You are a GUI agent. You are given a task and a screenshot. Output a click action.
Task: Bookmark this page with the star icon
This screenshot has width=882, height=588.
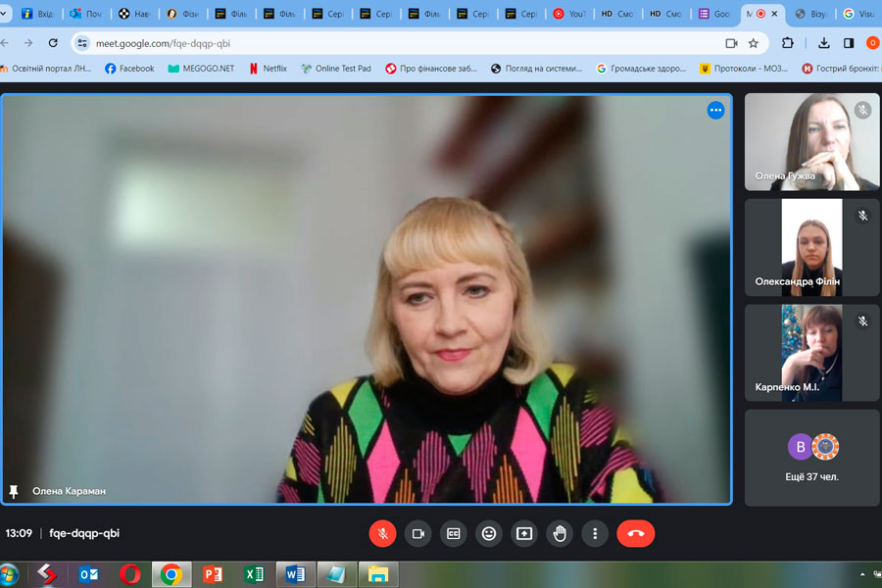[753, 43]
